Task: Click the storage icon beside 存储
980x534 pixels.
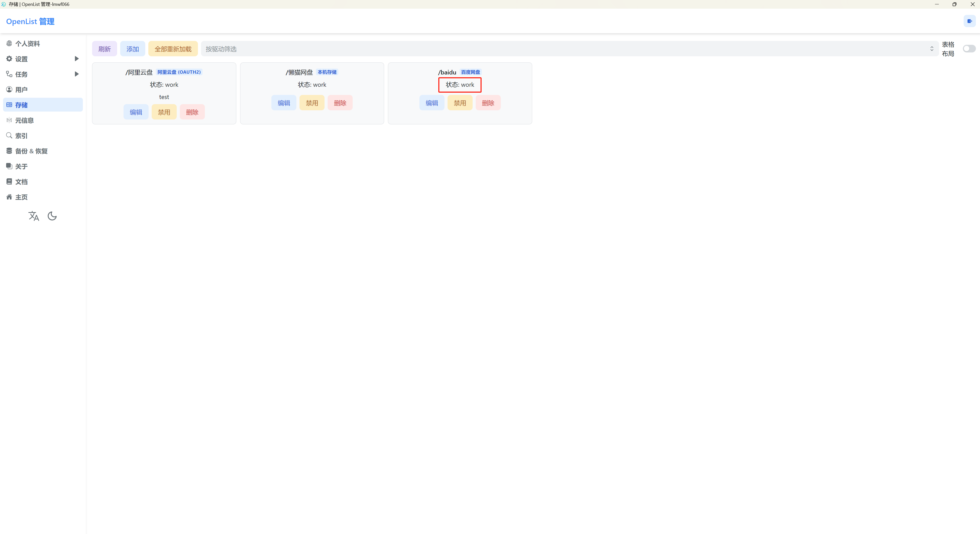Action: [x=9, y=105]
